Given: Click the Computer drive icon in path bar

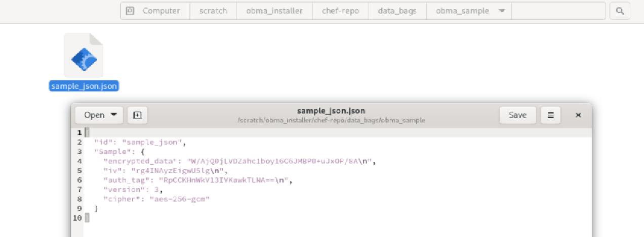Looking at the screenshot, I should point(130,11).
